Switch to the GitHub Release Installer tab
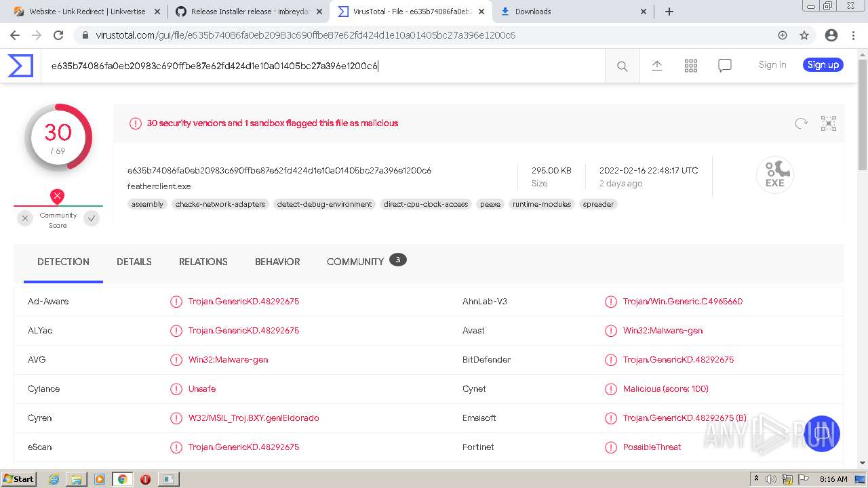The width and height of the screenshot is (868, 488). [x=248, y=12]
